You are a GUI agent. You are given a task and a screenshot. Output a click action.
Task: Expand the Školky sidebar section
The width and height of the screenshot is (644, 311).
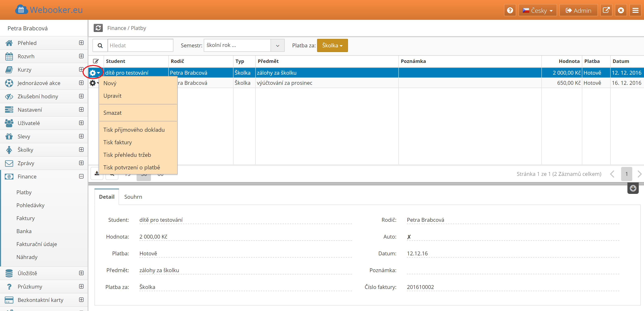coord(81,150)
